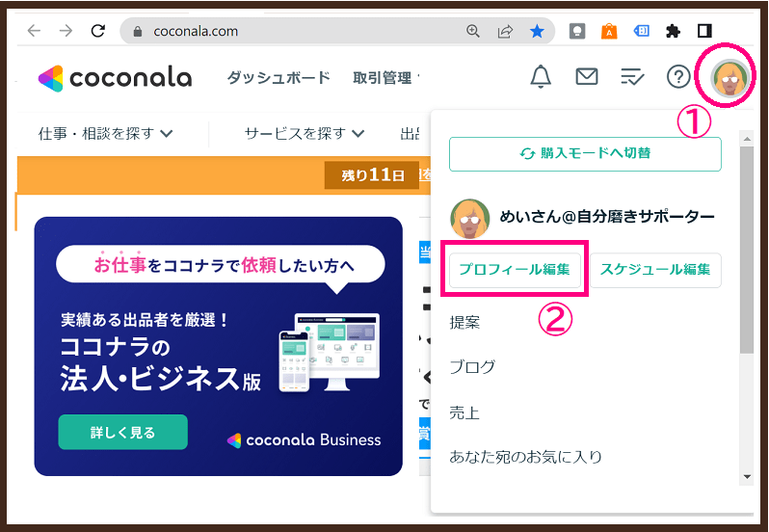
Task: Click the coconala Business logo in banner
Action: (305, 440)
